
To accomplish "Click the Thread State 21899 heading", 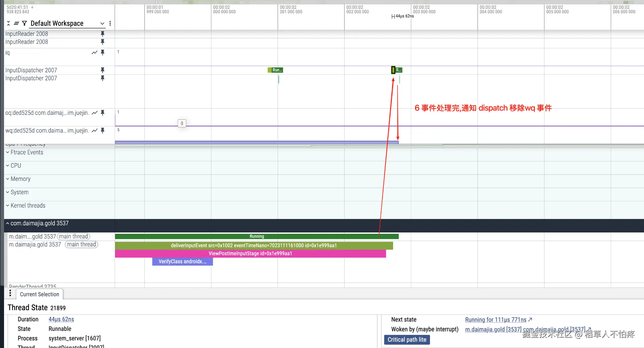I will click(37, 307).
